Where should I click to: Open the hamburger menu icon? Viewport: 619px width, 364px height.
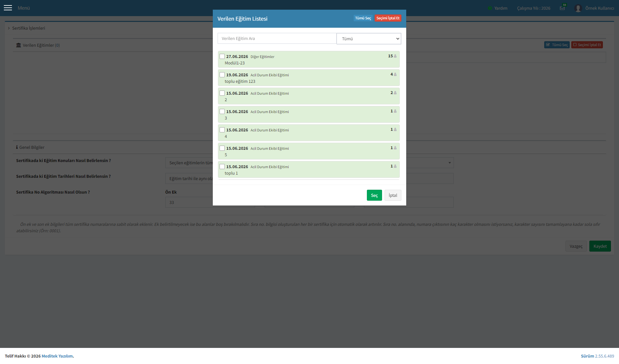pyautogui.click(x=8, y=8)
